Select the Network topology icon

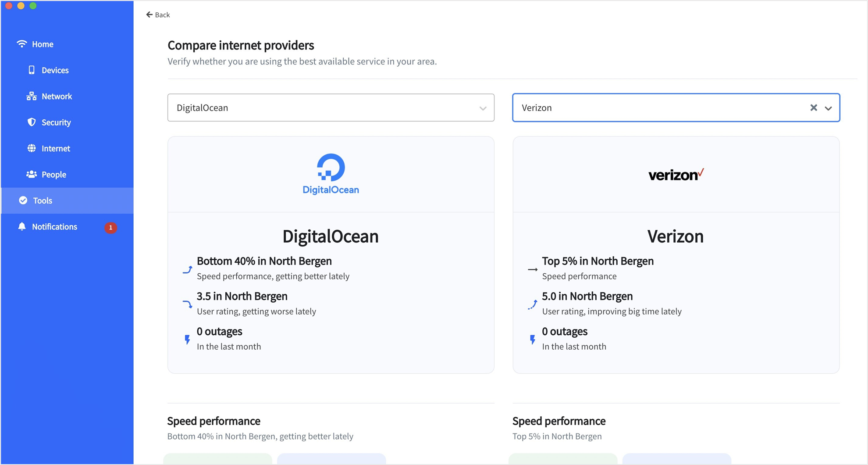32,96
